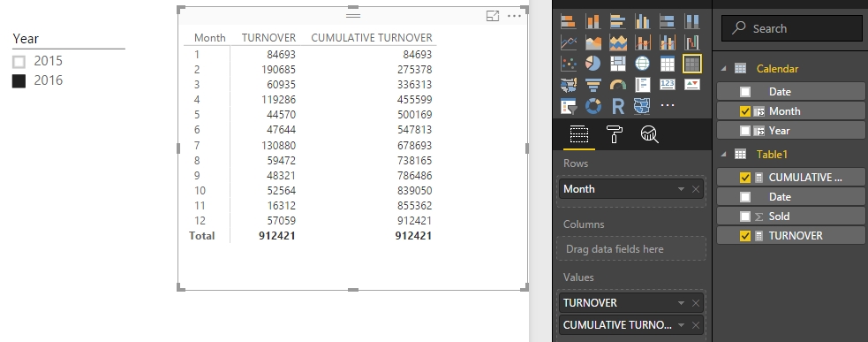
Task: Remove Month from Rows well
Action: pos(696,189)
